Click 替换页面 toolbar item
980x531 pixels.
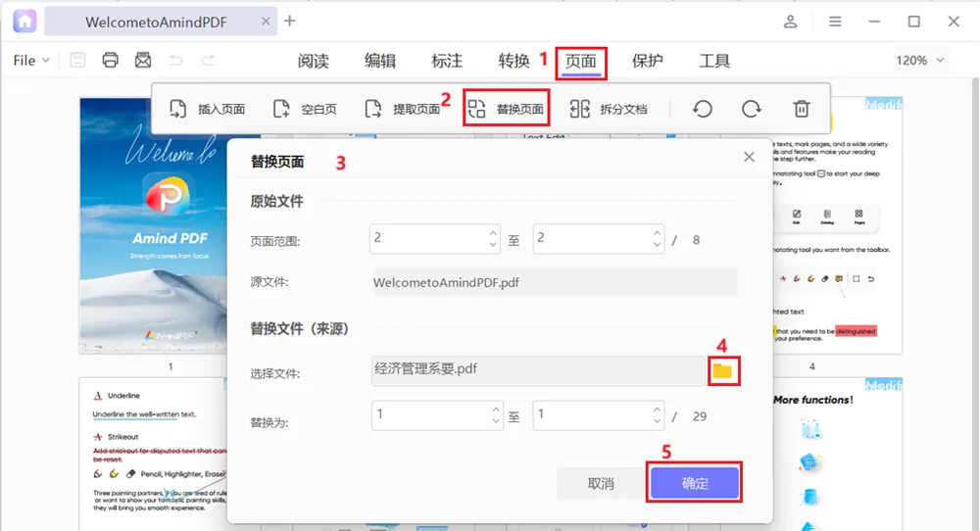(507, 109)
